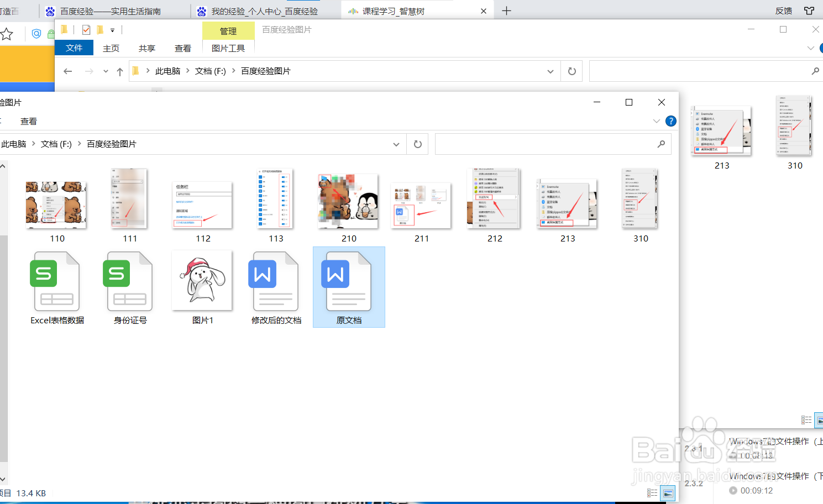Image resolution: width=823 pixels, height=504 pixels.
Task: Open the 110 image thumbnail
Action: (x=56, y=206)
